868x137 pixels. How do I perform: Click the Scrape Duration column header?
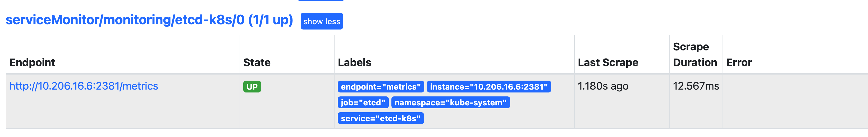tap(695, 54)
